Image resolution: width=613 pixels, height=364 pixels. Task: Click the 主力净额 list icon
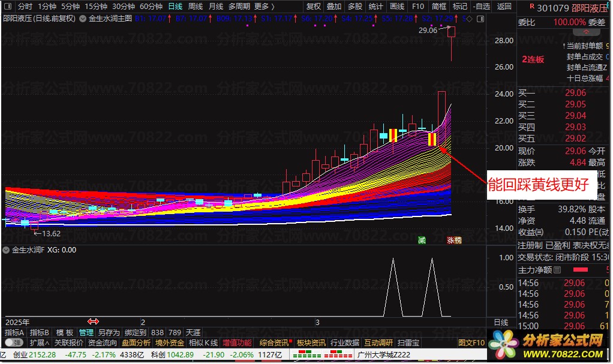click(557, 270)
